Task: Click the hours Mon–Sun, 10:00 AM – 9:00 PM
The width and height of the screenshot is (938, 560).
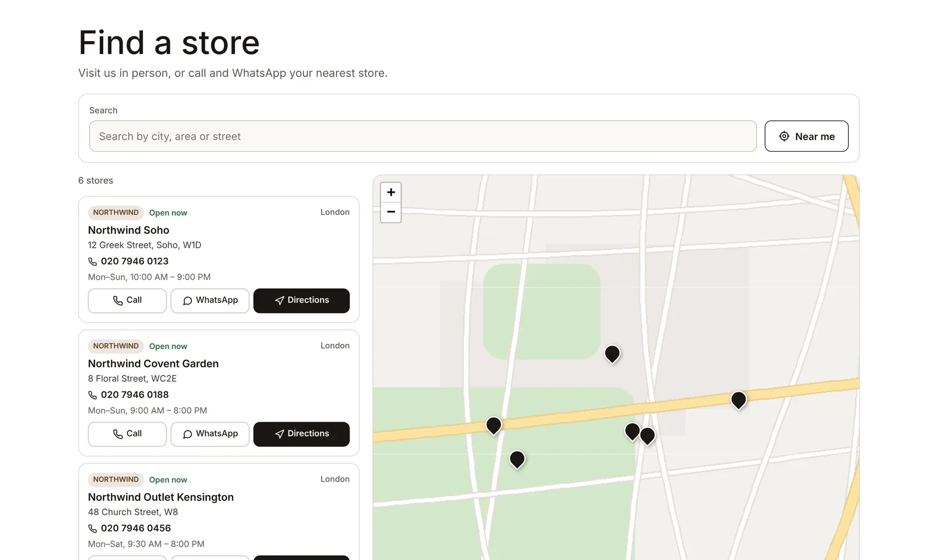Action: click(149, 277)
